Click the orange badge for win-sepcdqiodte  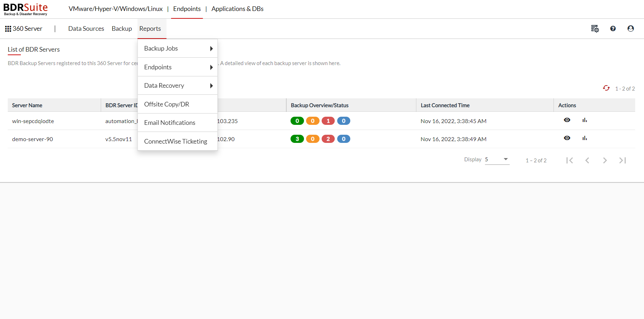pyautogui.click(x=313, y=121)
